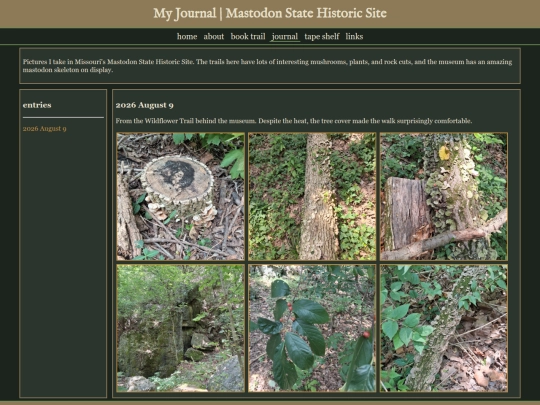Open the red berries plant photo

[312, 328]
